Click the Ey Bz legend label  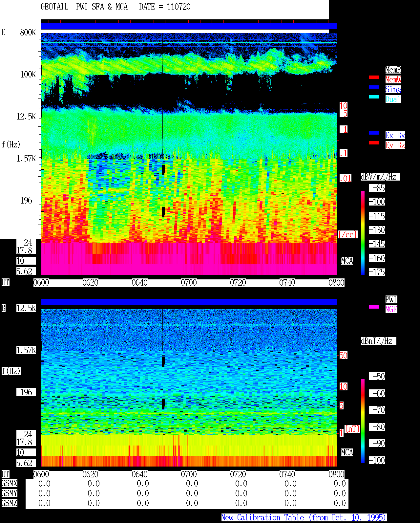395,145
